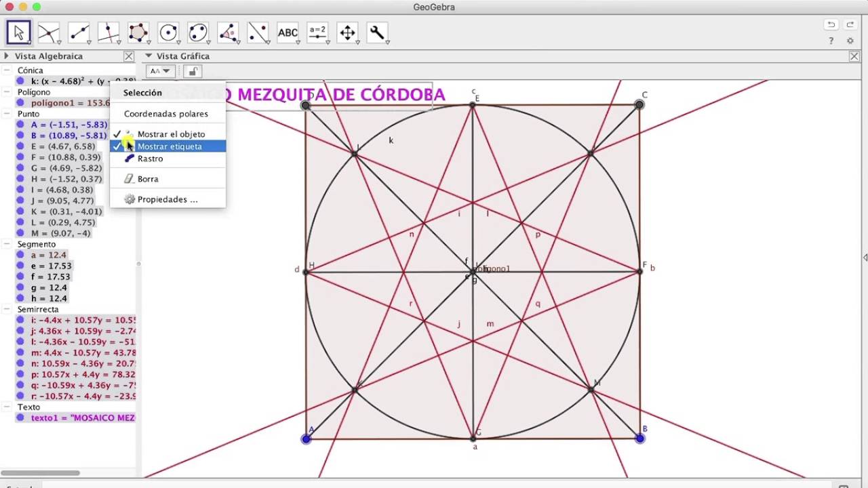
Task: Open the AA label style dropdown
Action: tap(159, 71)
